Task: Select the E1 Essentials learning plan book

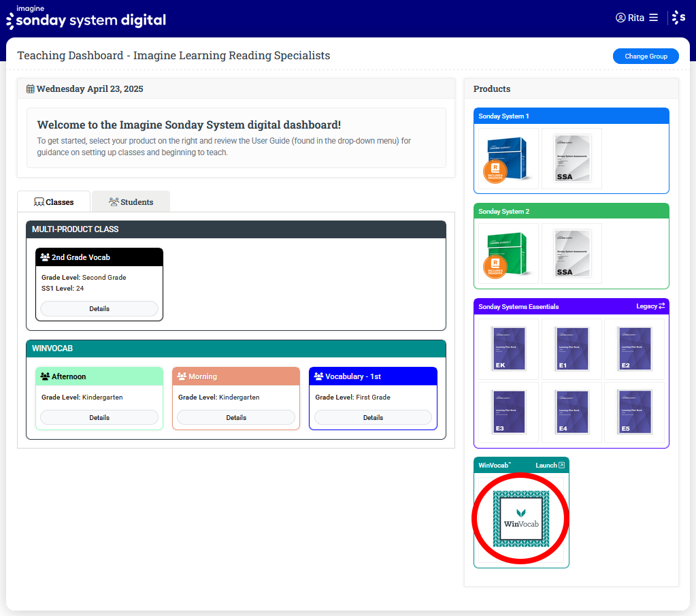Action: tap(571, 349)
